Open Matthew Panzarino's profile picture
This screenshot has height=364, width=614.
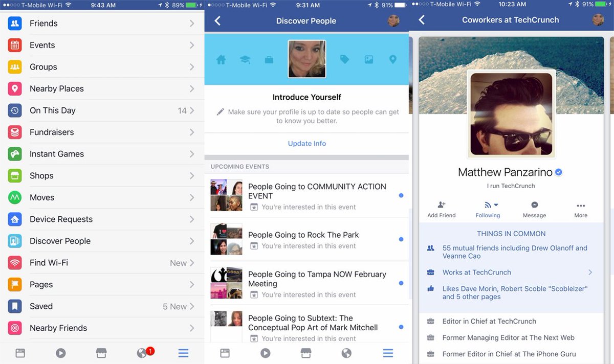click(511, 113)
